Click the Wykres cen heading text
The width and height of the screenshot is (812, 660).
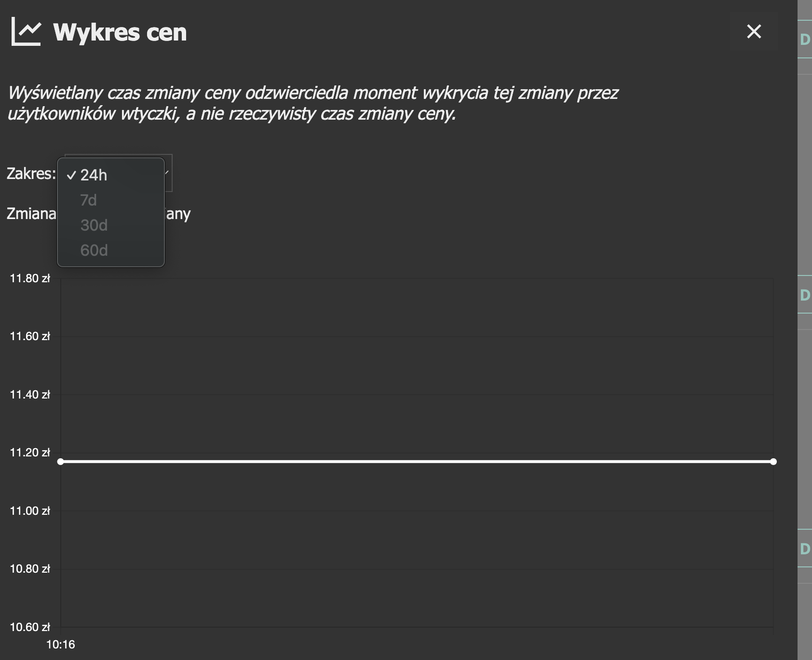tap(120, 32)
